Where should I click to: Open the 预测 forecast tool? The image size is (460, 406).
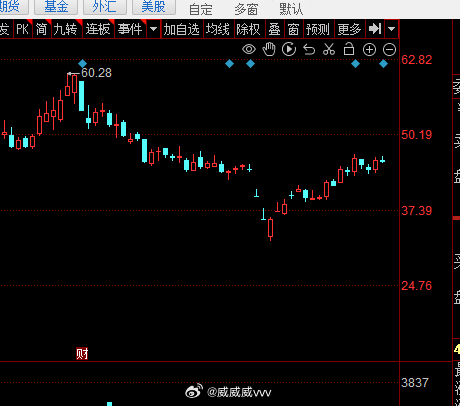click(317, 29)
